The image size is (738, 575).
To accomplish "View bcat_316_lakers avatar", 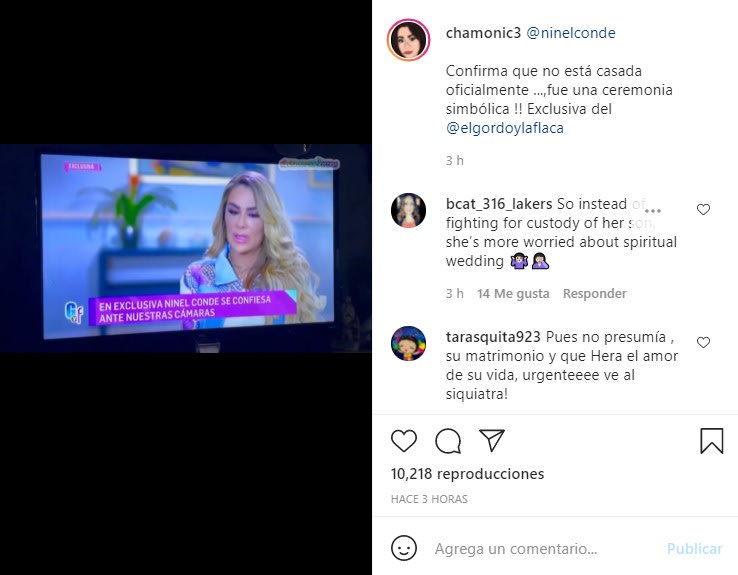I will pos(409,210).
